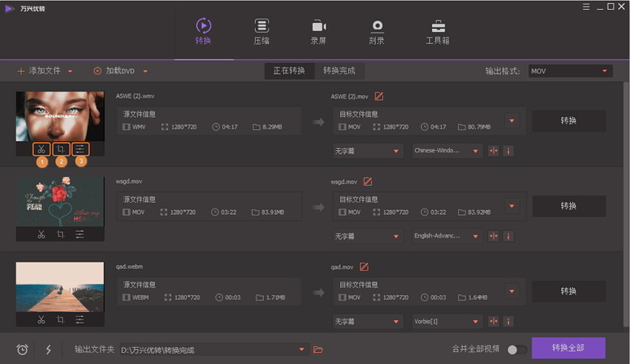Click the add-track icon next to Chinese-Windo dropdown

[493, 151]
